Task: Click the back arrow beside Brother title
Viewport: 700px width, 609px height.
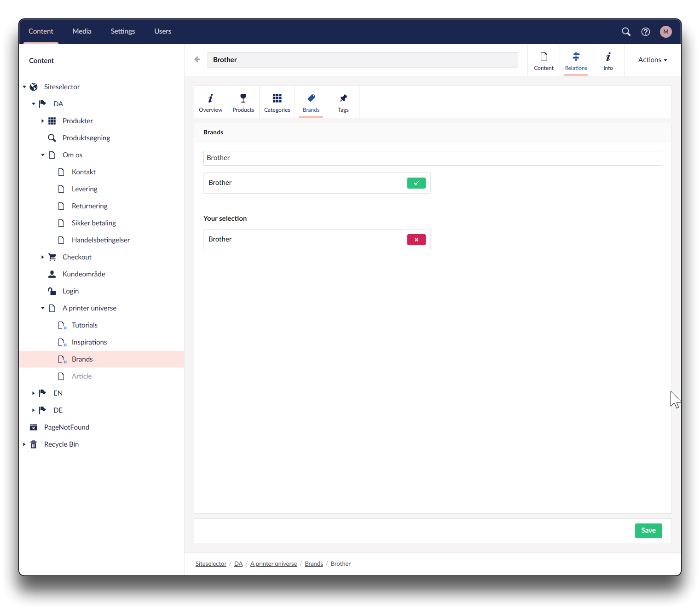Action: (x=197, y=60)
